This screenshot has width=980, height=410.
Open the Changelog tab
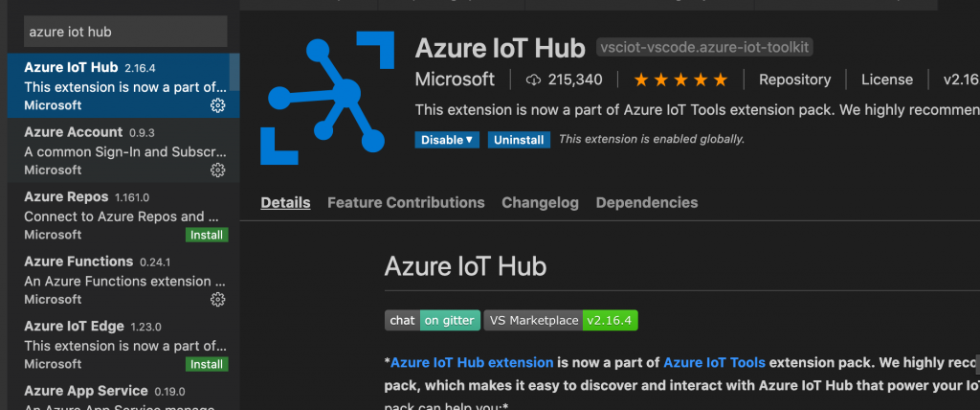click(x=540, y=203)
